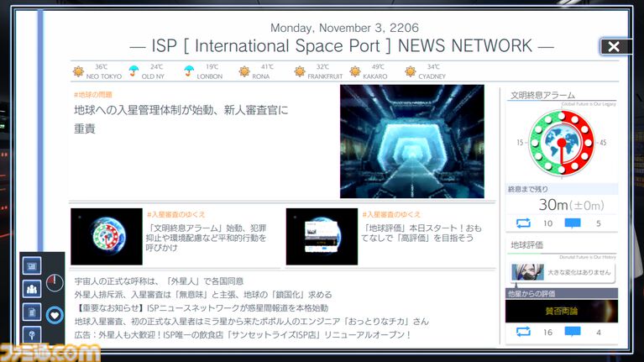Screen dimensions: 644x362
Task: Open headline 地球への入星管理体制が始動
Action: pos(181,119)
